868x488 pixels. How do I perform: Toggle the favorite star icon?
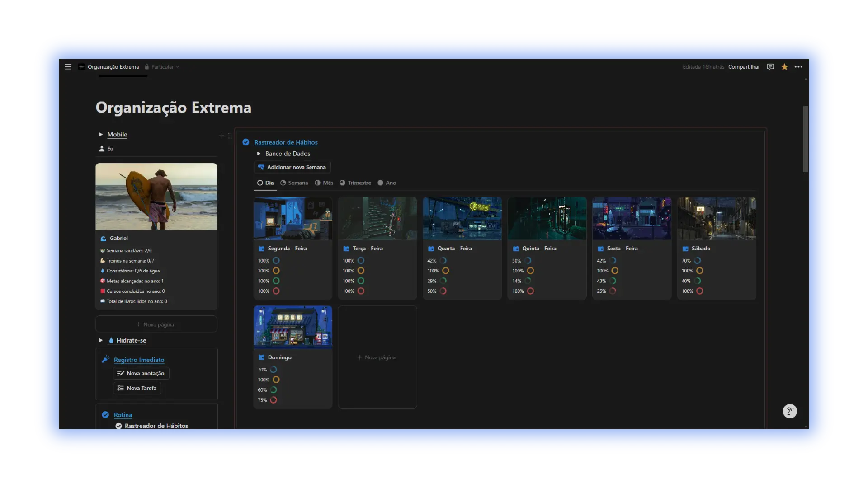tap(784, 67)
